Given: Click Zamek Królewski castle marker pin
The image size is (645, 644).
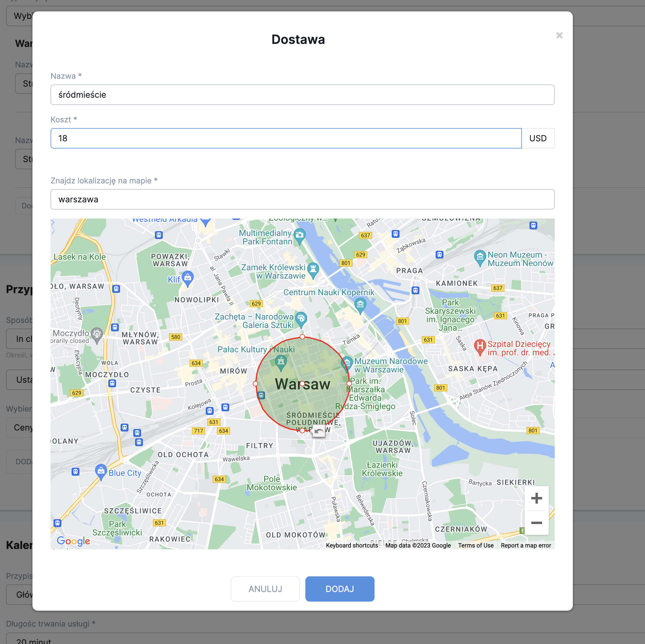Looking at the screenshot, I should click(x=313, y=270).
